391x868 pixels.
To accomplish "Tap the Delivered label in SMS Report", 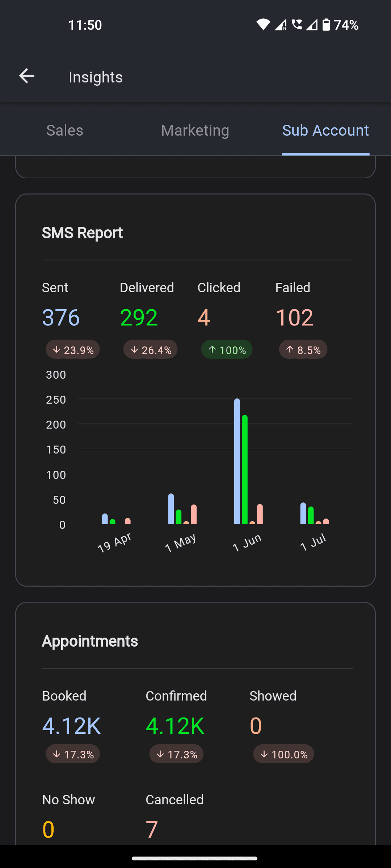I will click(x=147, y=288).
